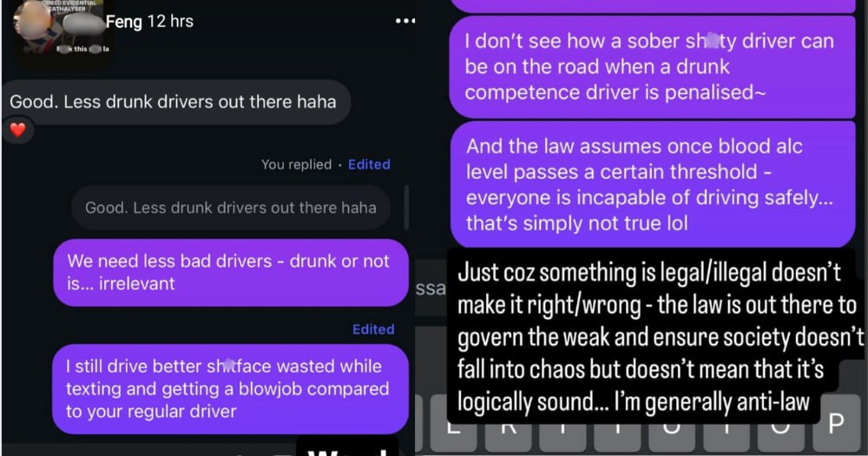The width and height of the screenshot is (868, 456).
Task: Tap the black 'Just coz something' caption
Action: (x=657, y=337)
